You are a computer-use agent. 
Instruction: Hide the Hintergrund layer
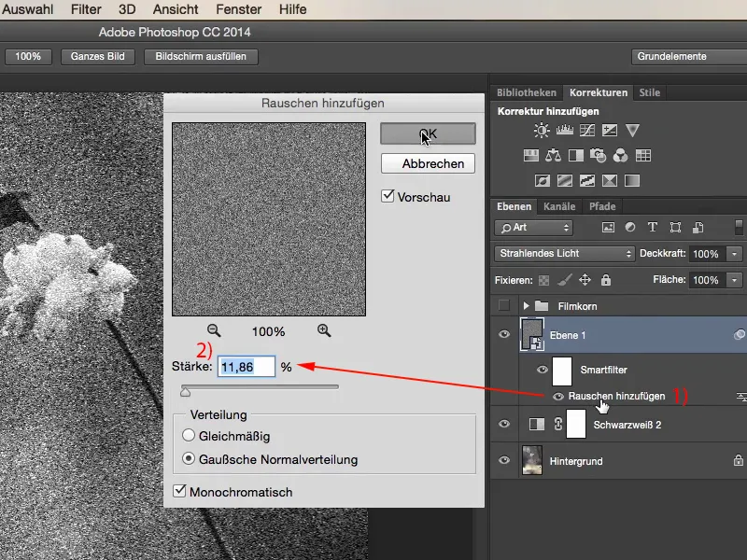pos(504,460)
